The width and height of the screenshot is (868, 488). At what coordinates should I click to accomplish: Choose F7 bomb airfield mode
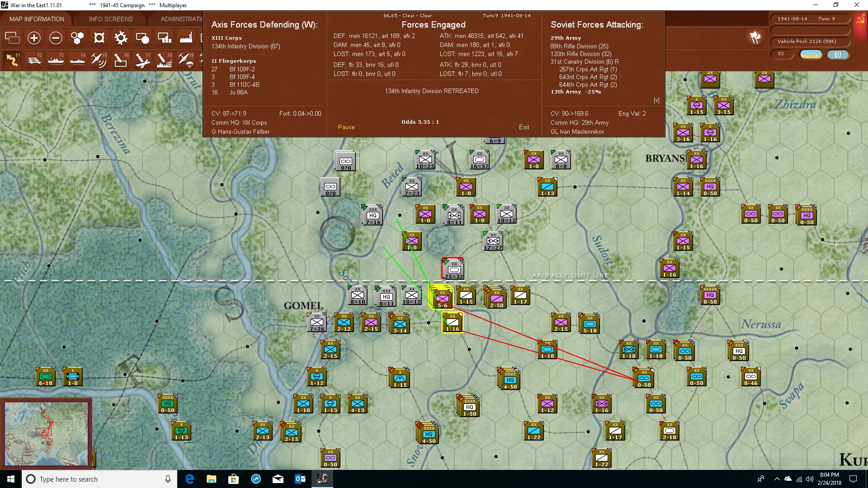click(x=142, y=60)
